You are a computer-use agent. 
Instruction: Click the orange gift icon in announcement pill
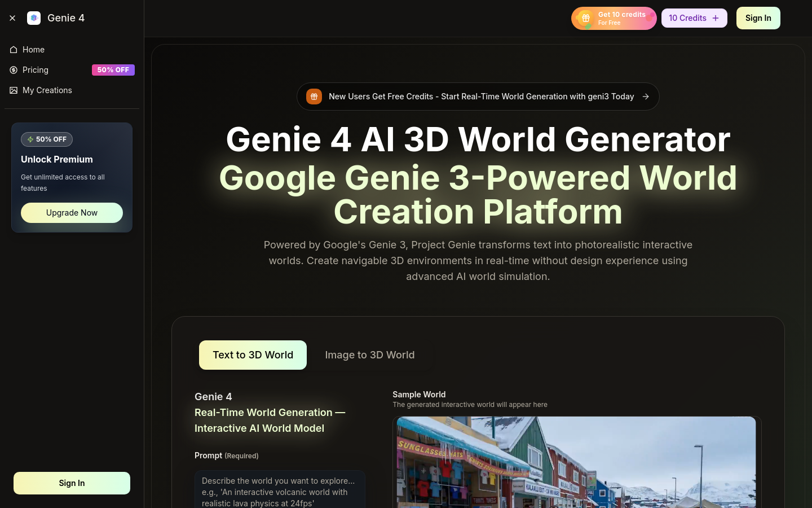click(314, 97)
